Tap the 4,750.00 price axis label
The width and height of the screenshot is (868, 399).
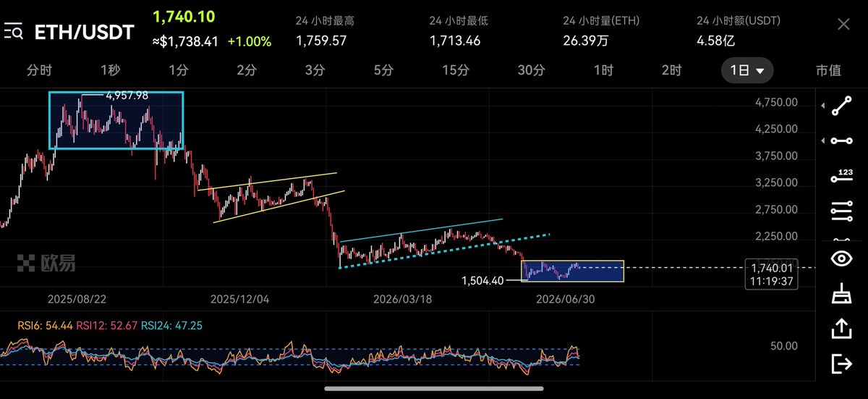[x=775, y=103]
